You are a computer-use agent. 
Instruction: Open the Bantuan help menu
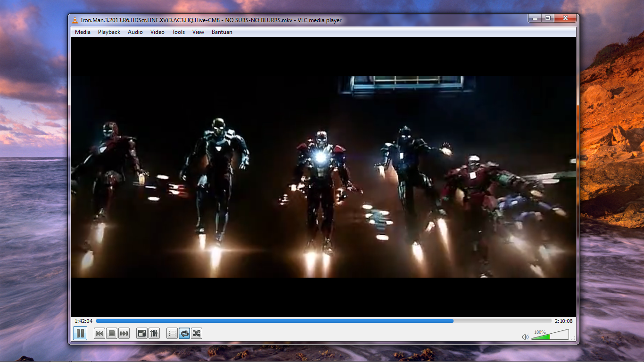[x=222, y=32]
